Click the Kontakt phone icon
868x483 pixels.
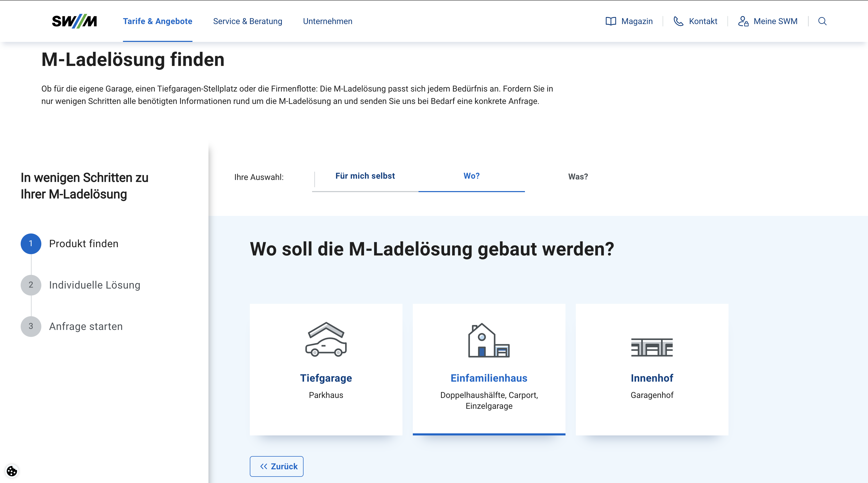tap(678, 21)
